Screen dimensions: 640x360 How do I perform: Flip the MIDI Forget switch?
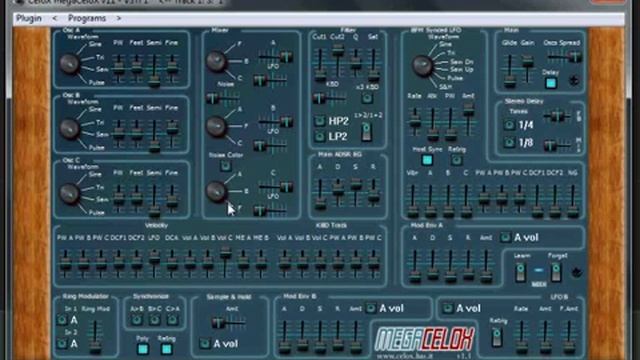[x=556, y=273]
